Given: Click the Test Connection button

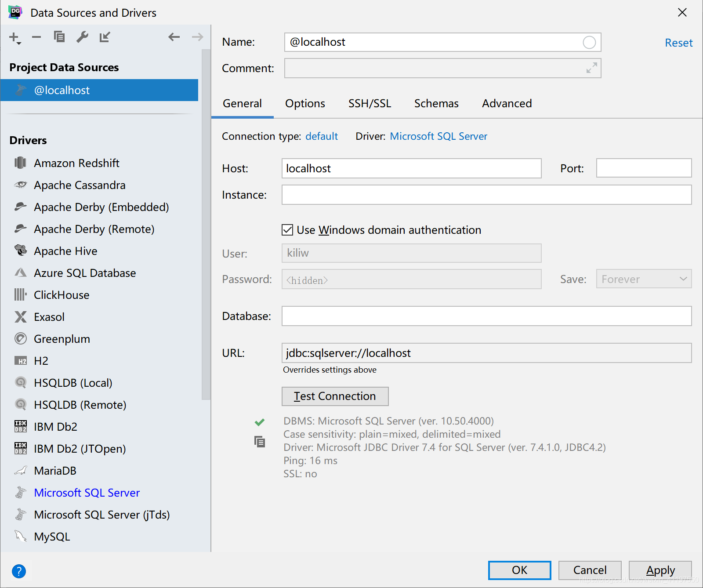Looking at the screenshot, I should pos(335,396).
